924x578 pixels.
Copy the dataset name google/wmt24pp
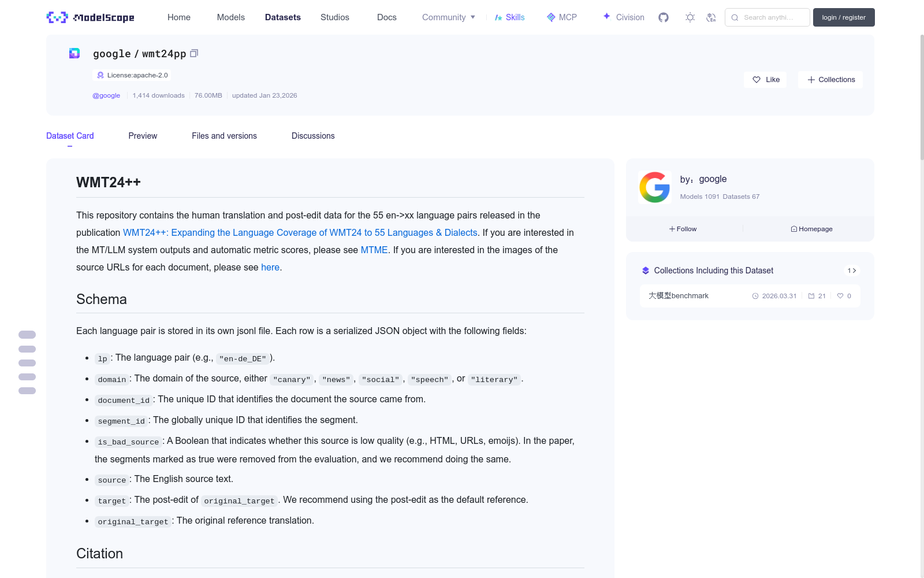tap(194, 53)
